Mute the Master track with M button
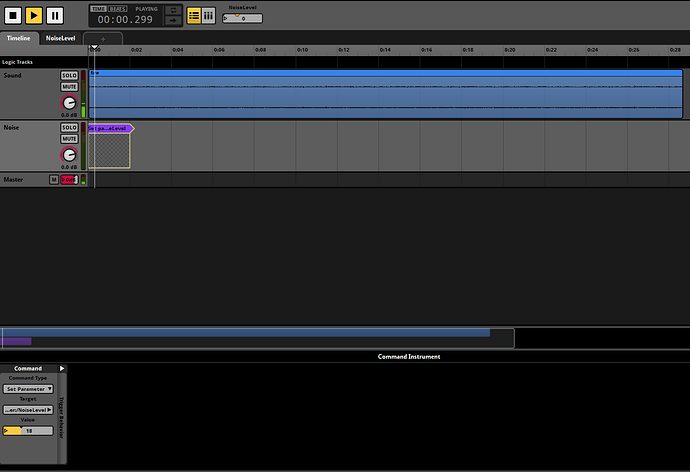The image size is (690, 472). (54, 179)
